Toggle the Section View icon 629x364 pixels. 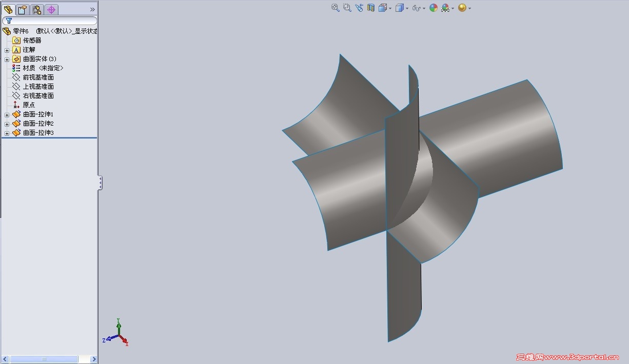pos(370,8)
